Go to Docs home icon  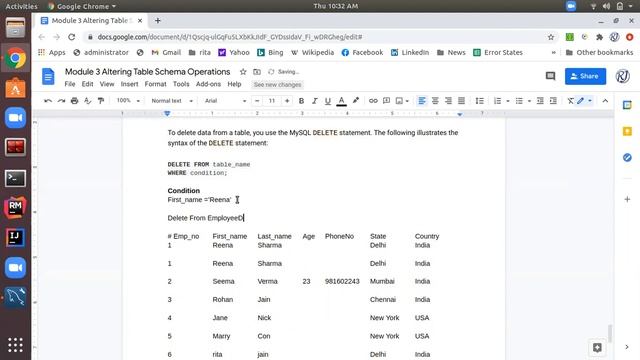(x=48, y=76)
